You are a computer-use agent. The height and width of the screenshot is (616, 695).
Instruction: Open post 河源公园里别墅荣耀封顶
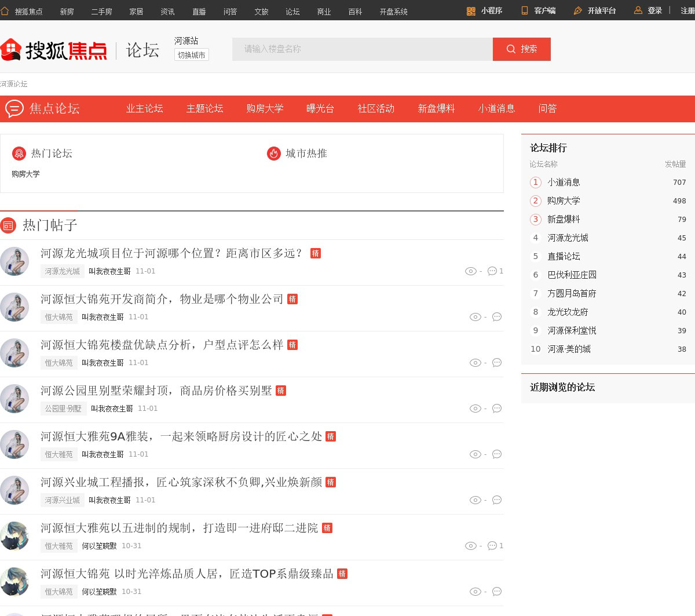[x=156, y=391]
